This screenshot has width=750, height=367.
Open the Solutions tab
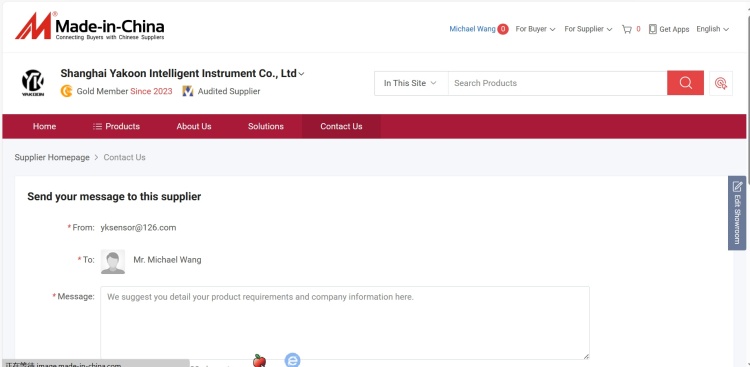pyautogui.click(x=265, y=126)
